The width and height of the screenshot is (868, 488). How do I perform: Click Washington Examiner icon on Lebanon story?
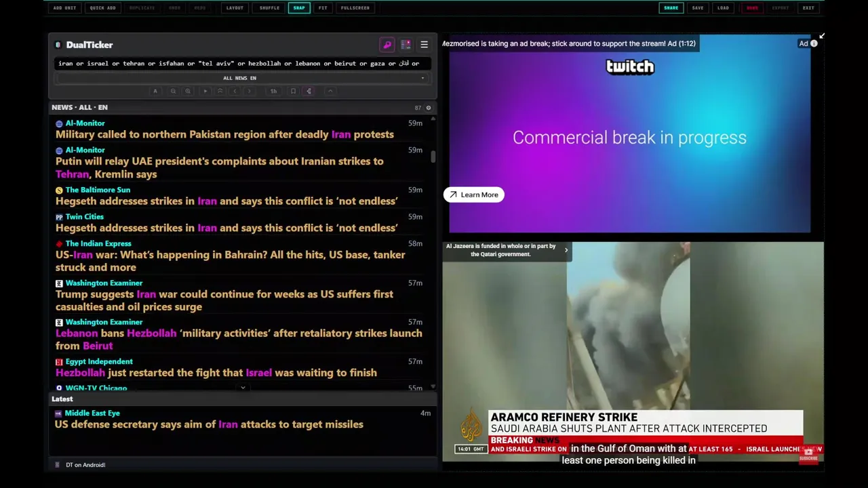pyautogui.click(x=59, y=323)
